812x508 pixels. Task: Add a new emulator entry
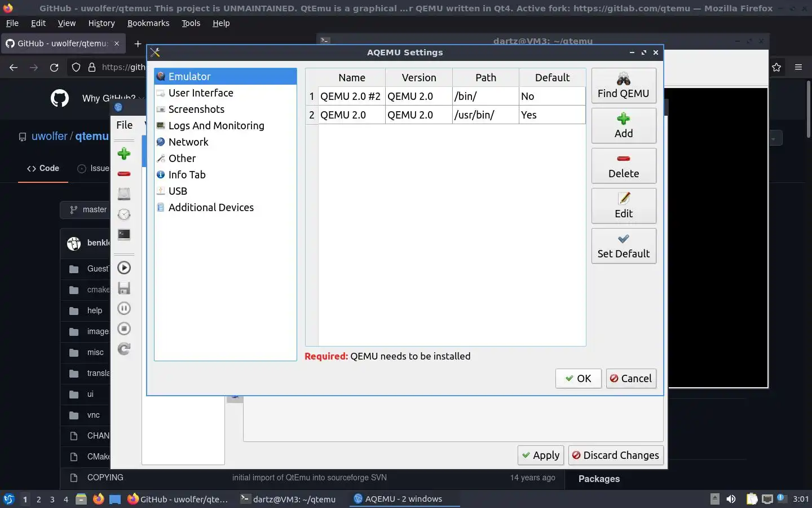624,126
